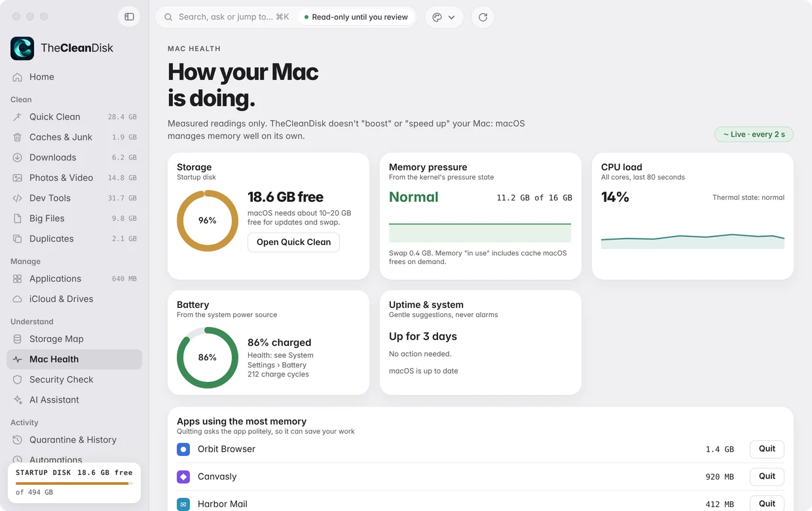This screenshot has height=511, width=812.
Task: Click Photos & Video 14.8 GB size
Action: click(x=122, y=178)
